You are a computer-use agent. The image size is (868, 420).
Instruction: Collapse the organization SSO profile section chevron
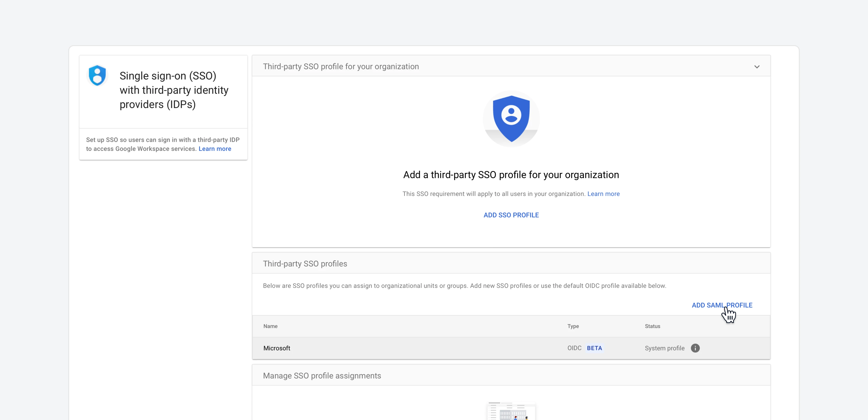click(757, 67)
